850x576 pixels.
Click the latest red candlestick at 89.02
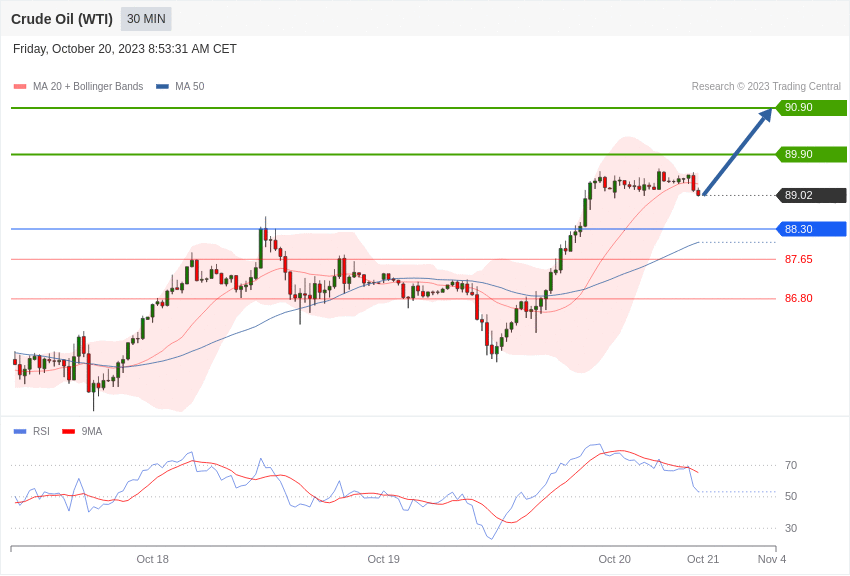[698, 192]
